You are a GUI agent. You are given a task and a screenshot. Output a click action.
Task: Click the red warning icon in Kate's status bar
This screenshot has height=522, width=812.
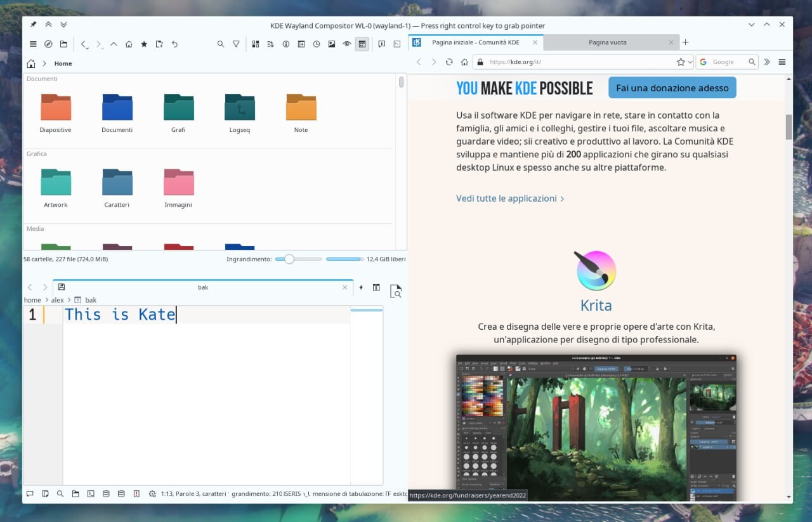click(x=136, y=493)
